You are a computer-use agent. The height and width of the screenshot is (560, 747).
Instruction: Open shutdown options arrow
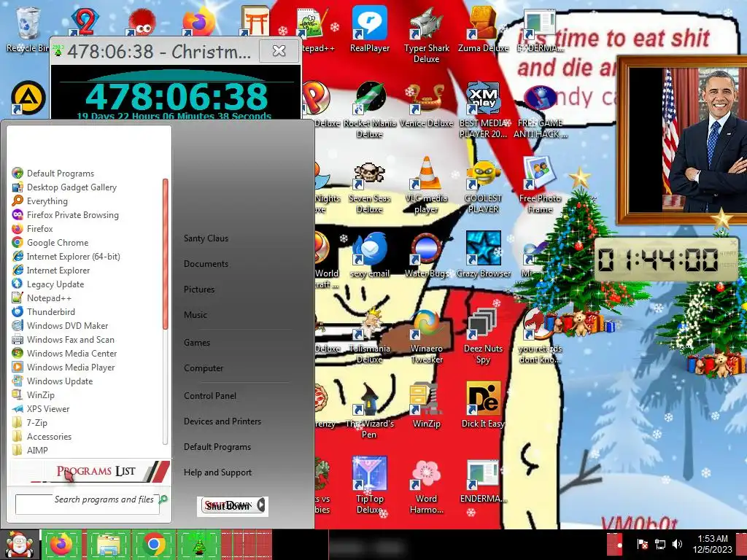(x=262, y=506)
